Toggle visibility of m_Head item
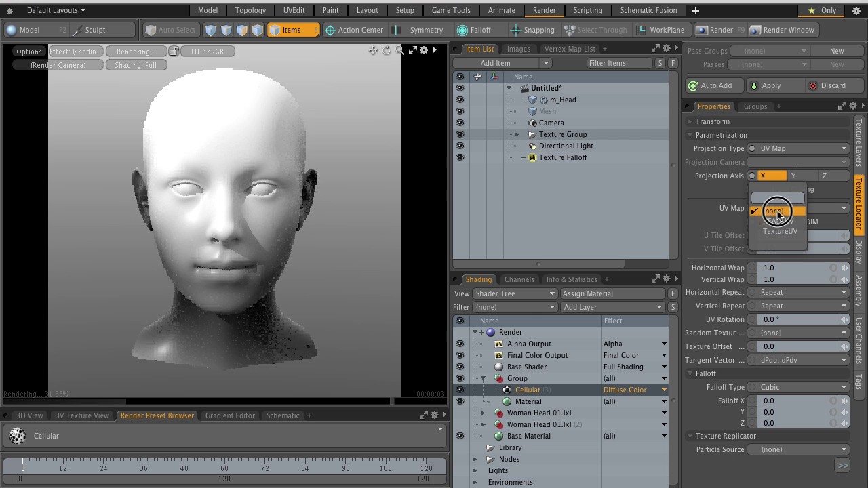Image resolution: width=868 pixels, height=488 pixels. point(460,100)
